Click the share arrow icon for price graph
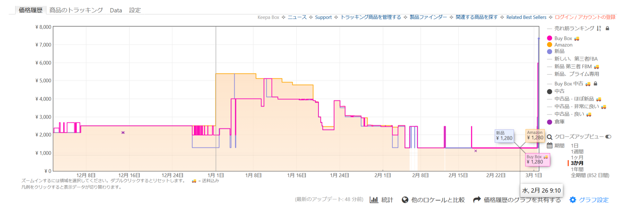Viewport: 644px width, 205px height. point(477,200)
